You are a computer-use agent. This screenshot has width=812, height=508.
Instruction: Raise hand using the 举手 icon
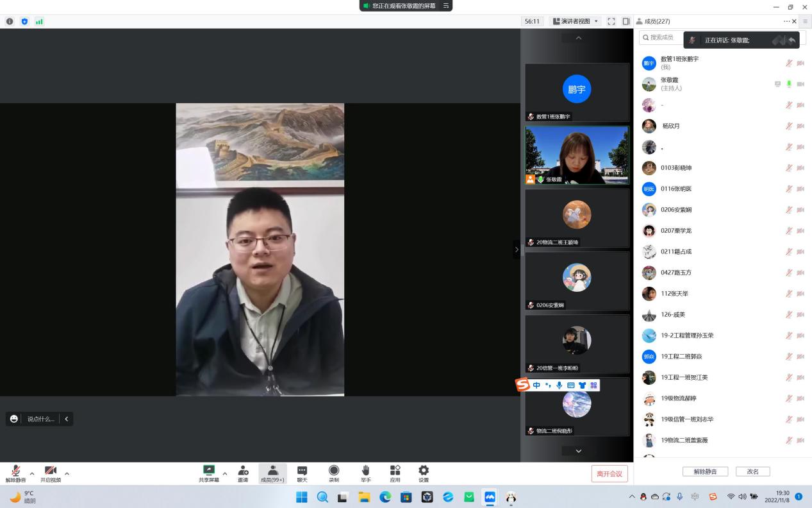(x=365, y=473)
